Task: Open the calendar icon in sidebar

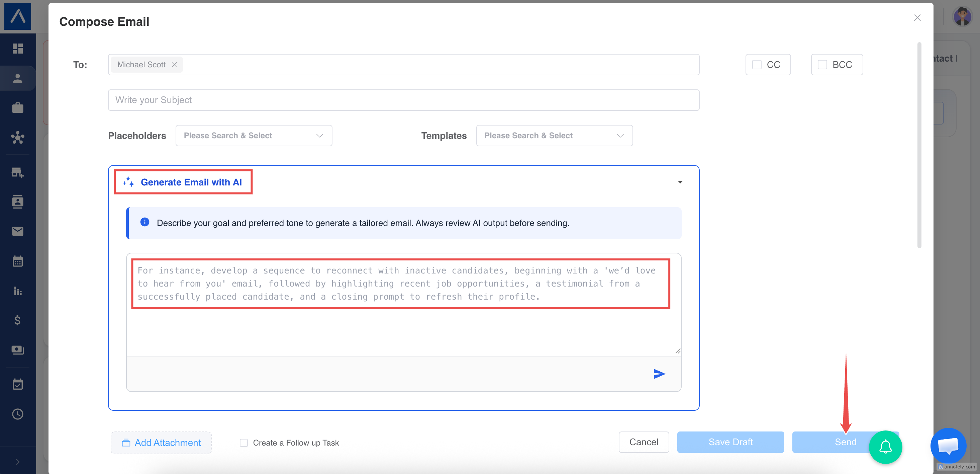Action: point(17,261)
